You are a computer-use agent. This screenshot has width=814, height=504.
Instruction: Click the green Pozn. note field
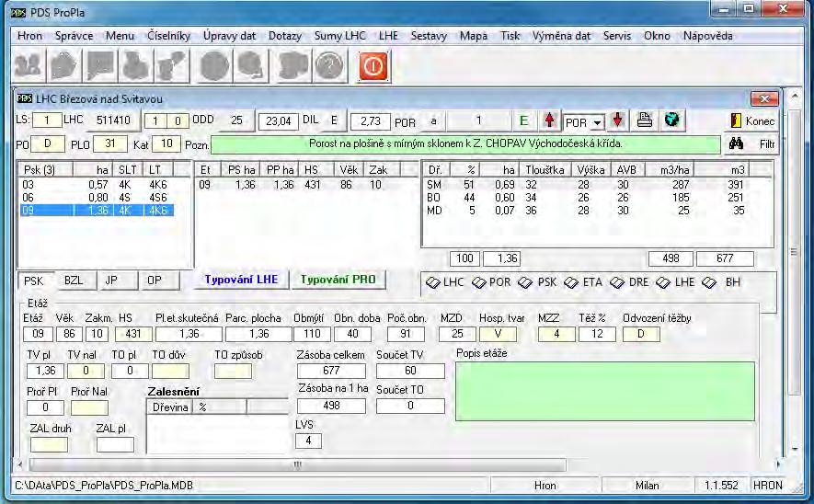pos(465,143)
